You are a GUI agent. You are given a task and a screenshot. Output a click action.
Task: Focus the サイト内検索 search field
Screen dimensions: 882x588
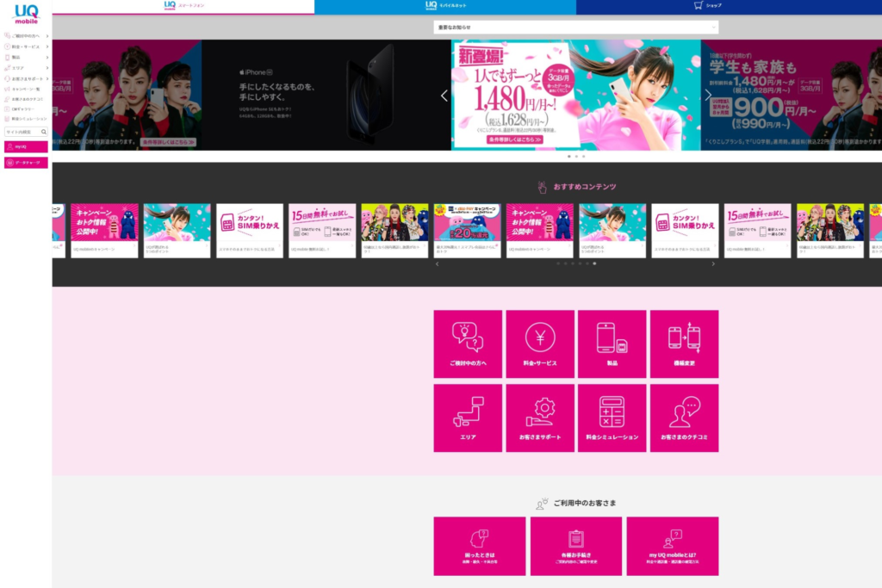pyautogui.click(x=22, y=132)
